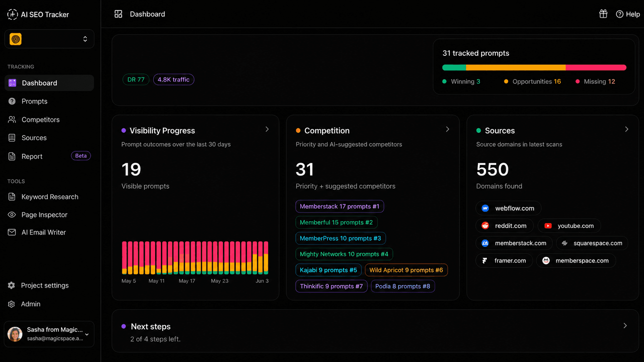
Task: Expand the Next steps chevron
Action: (x=625, y=325)
